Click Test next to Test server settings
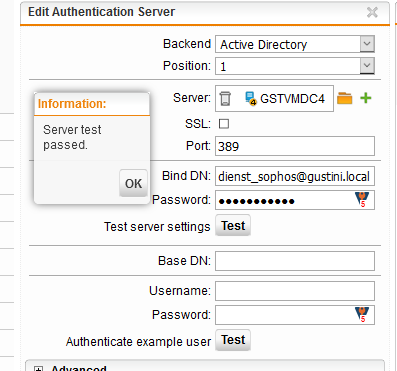Image resolution: width=397 pixels, height=371 pixels. (x=233, y=226)
